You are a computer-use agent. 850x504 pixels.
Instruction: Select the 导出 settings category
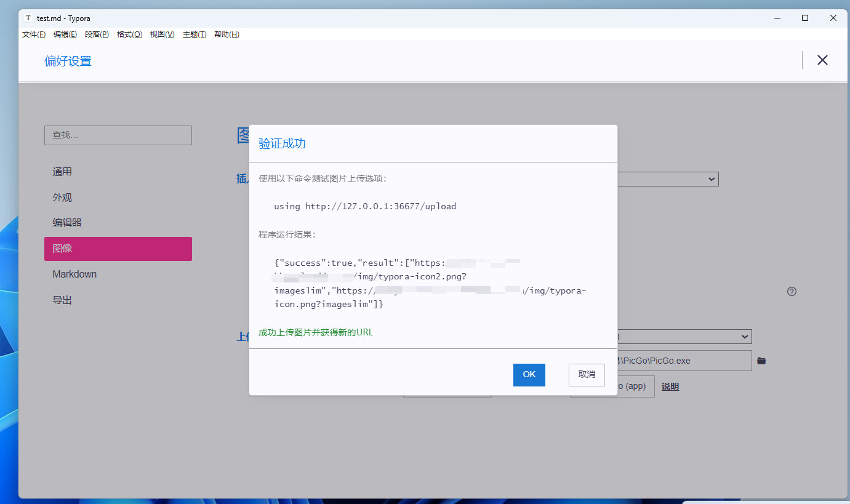pyautogui.click(x=118, y=300)
